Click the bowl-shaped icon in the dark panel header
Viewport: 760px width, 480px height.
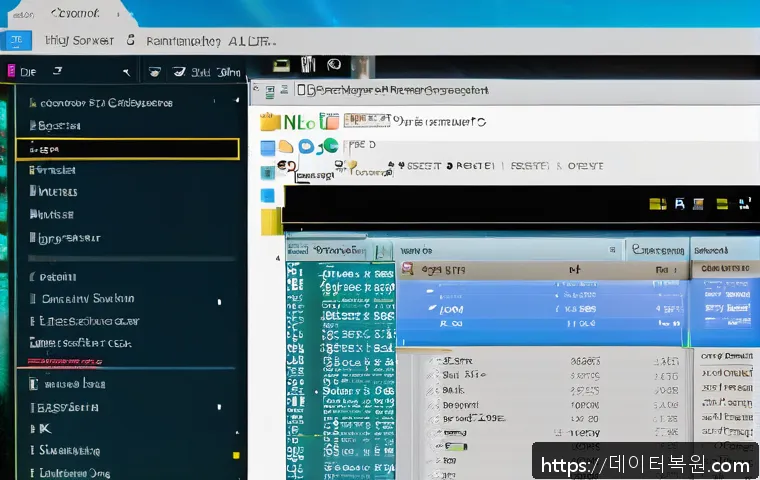pyautogui.click(x=155, y=72)
